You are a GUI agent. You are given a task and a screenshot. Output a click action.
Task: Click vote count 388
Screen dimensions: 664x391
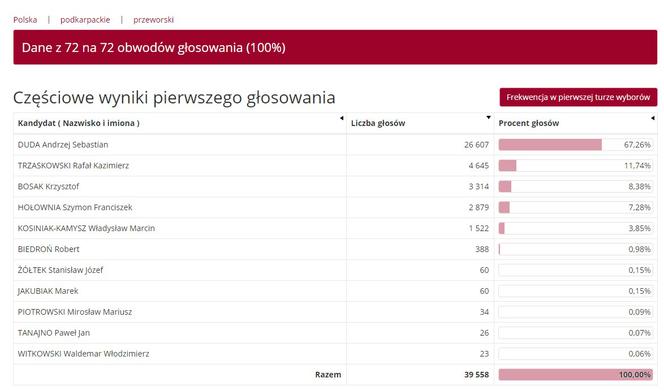482,249
